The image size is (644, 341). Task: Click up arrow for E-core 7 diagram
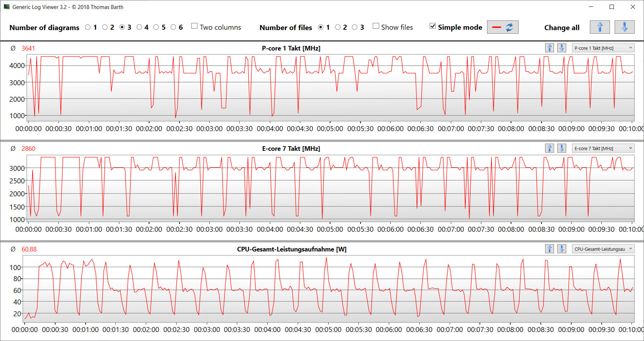click(x=549, y=148)
